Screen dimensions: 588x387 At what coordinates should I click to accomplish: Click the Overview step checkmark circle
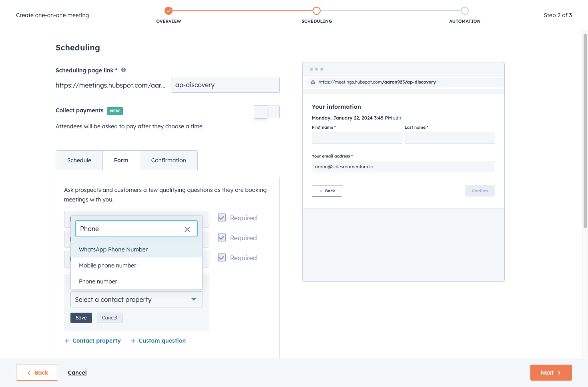[x=169, y=11]
